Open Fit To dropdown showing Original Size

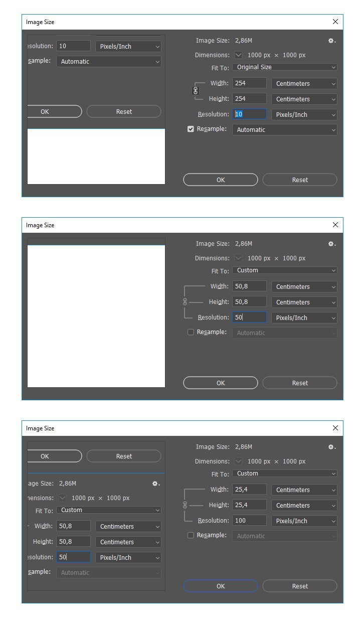[285, 67]
